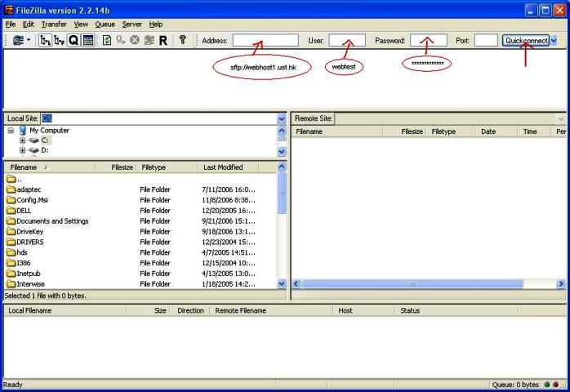Open the Quickconnect dropdown arrow
The image size is (570, 392).
coord(554,40)
